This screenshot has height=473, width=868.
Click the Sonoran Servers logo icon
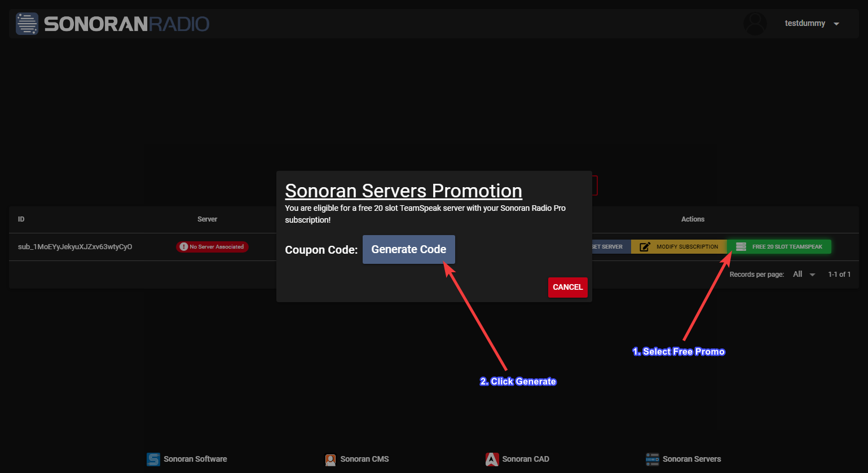pos(652,459)
